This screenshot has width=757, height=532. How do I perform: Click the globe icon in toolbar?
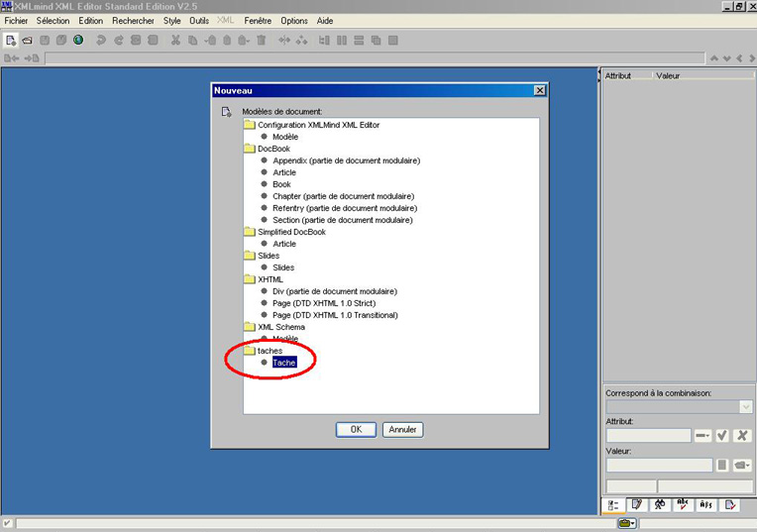click(78, 41)
